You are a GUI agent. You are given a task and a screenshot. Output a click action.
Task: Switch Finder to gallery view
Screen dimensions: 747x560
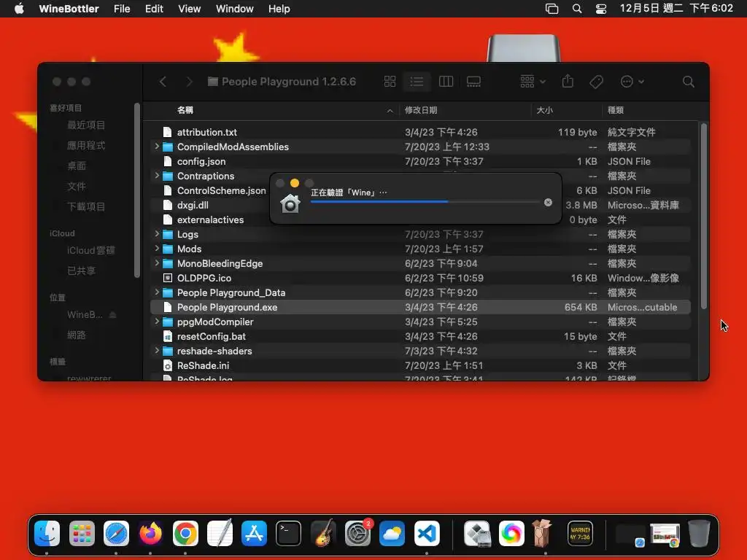[473, 82]
